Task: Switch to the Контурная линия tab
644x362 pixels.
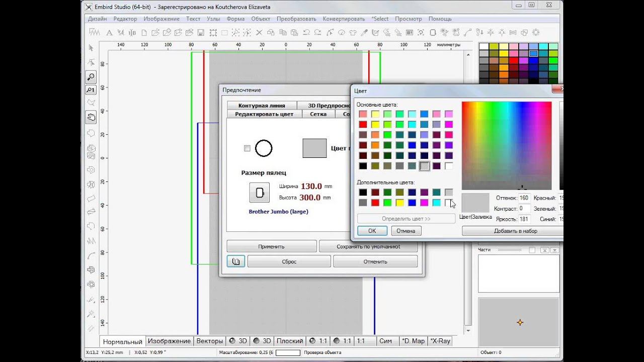Action: pyautogui.click(x=262, y=106)
